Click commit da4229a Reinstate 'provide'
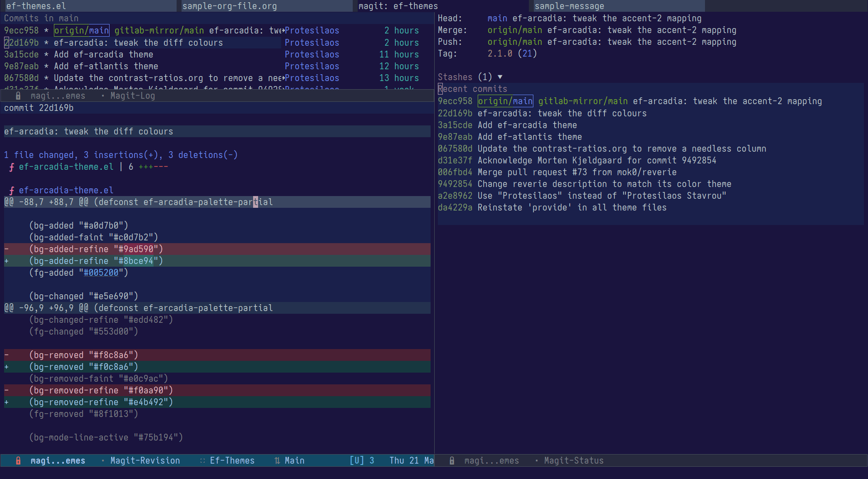The image size is (868, 479). [552, 207]
